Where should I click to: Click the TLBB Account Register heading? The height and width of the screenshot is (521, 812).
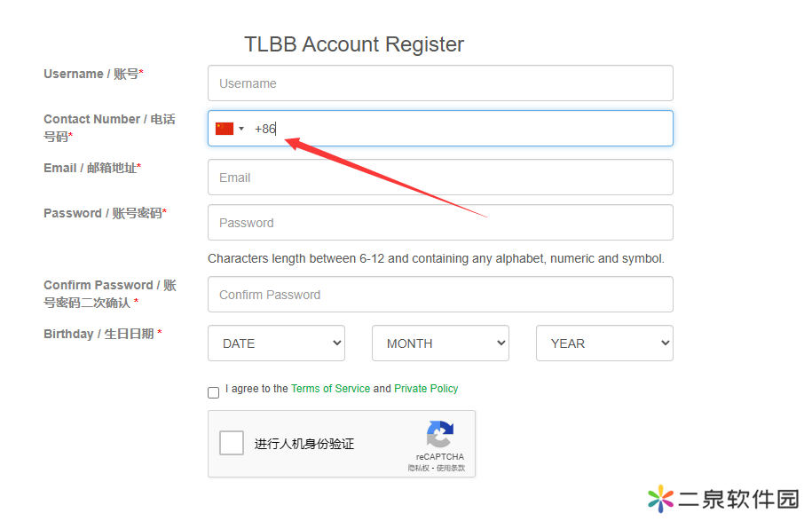354,44
